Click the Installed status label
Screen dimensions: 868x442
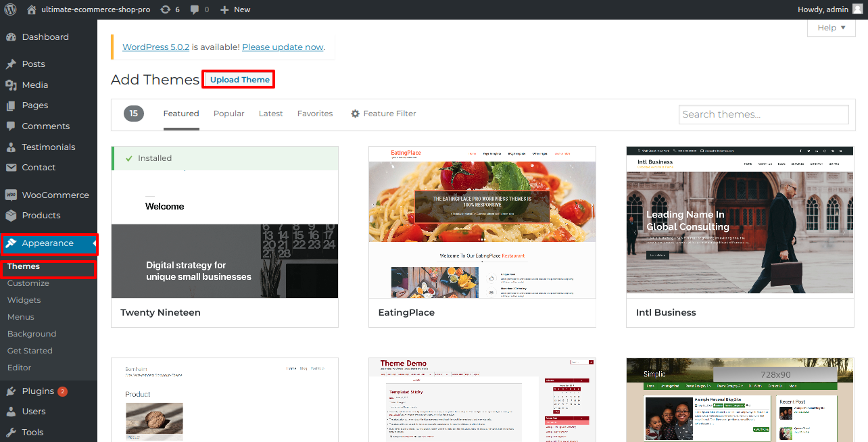(155, 158)
